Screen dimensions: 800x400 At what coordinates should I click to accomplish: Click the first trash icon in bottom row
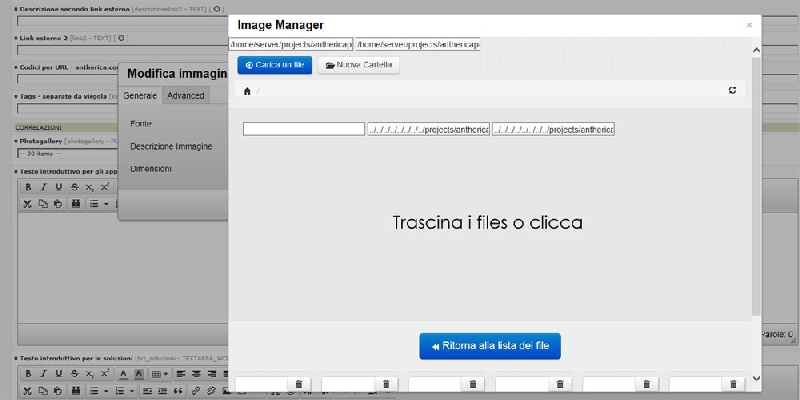(299, 384)
